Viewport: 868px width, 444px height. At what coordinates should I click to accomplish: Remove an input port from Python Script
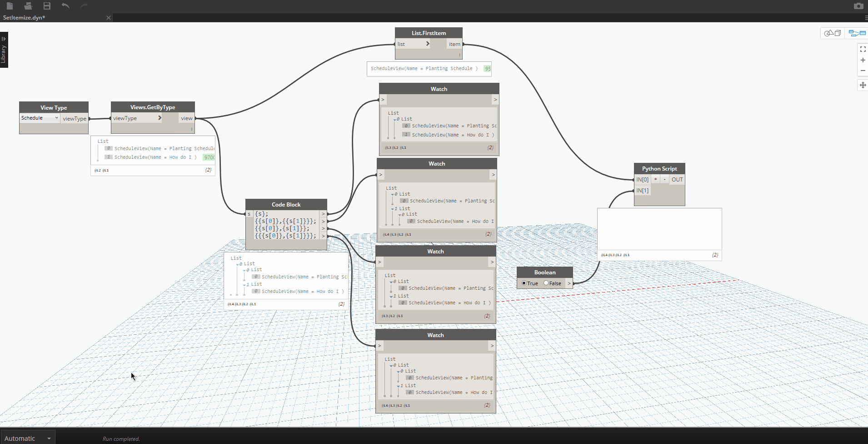coord(664,179)
